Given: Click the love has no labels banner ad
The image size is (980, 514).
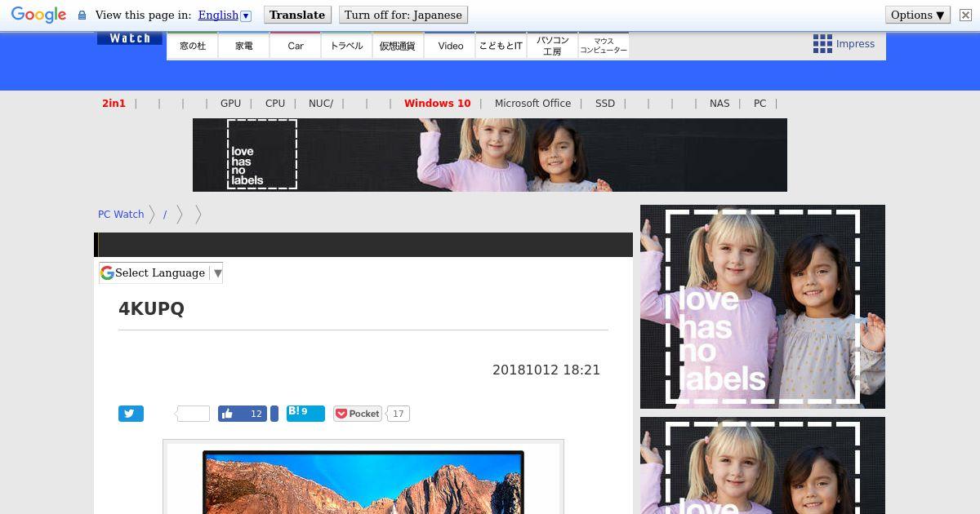Looking at the screenshot, I should 490,155.
